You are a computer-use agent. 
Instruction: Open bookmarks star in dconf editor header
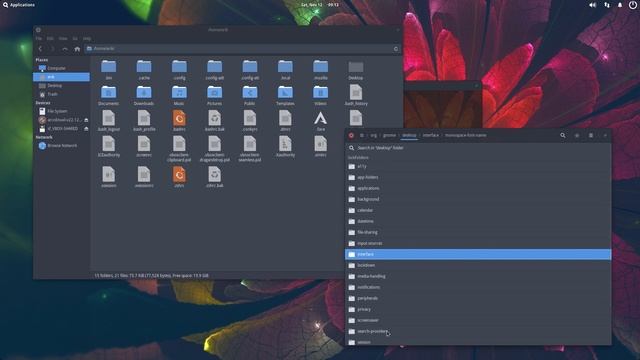click(577, 135)
